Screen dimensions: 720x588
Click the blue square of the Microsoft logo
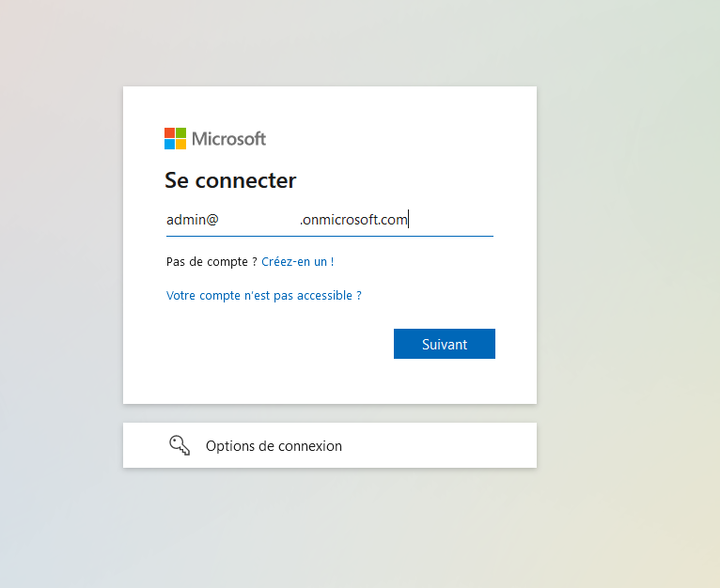coord(169,144)
